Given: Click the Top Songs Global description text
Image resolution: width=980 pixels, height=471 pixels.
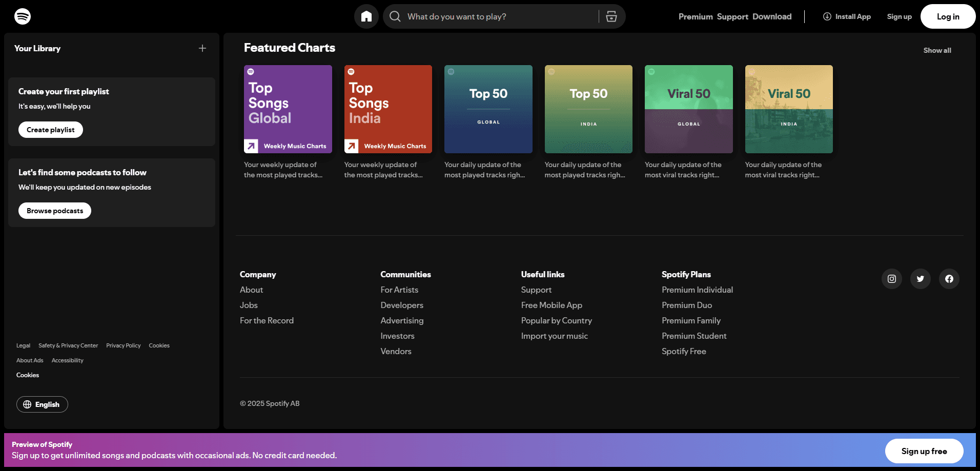Looking at the screenshot, I should pos(283,170).
